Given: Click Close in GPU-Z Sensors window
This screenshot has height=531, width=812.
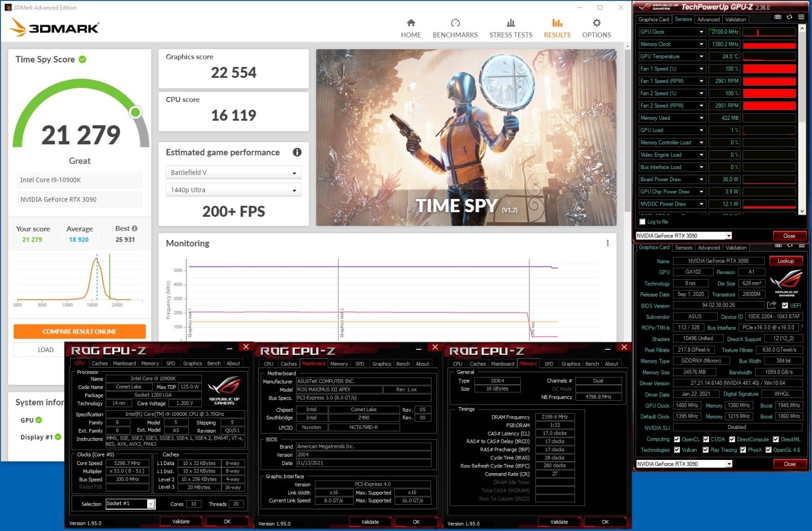Looking at the screenshot, I should click(x=789, y=236).
